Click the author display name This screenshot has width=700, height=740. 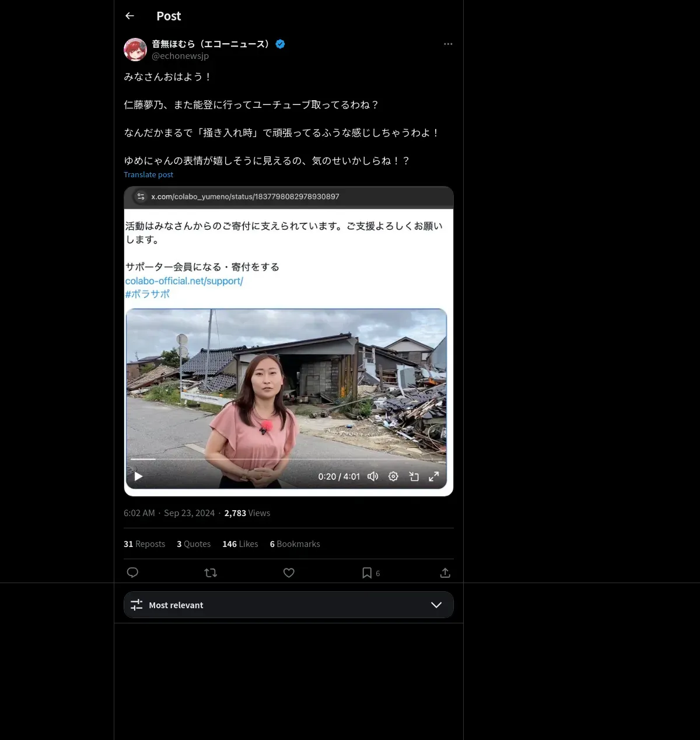point(212,44)
